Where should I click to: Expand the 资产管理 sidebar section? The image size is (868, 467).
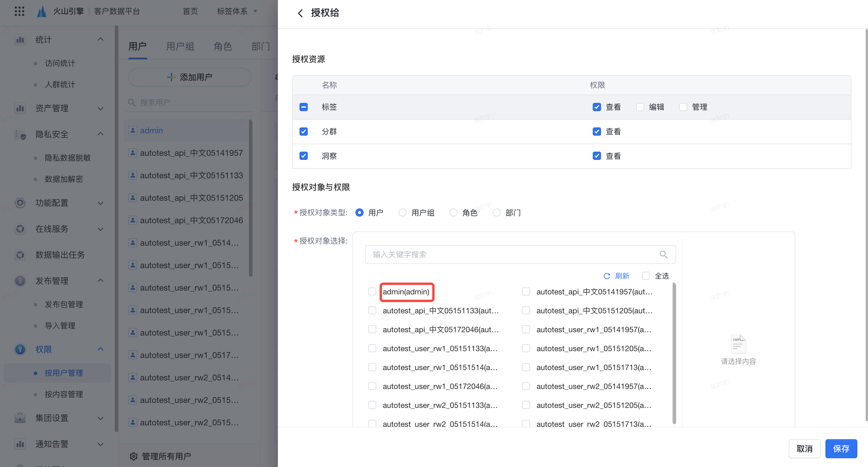coord(101,108)
